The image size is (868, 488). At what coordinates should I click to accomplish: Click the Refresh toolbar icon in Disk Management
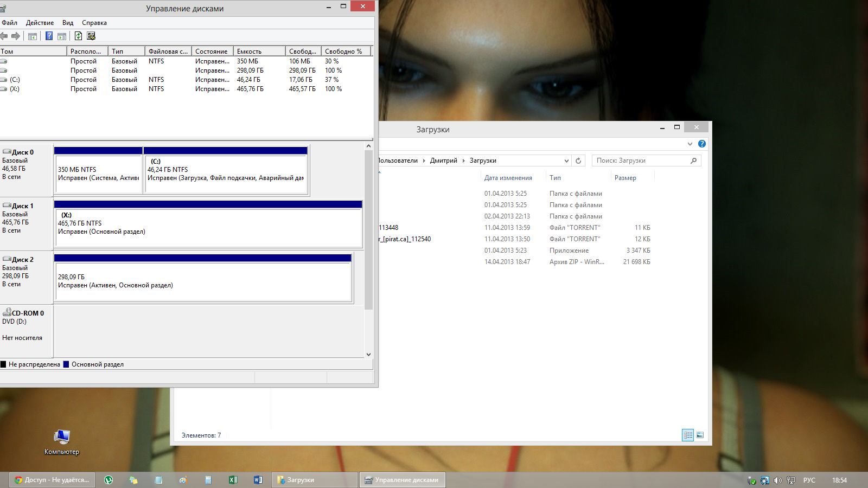(78, 36)
